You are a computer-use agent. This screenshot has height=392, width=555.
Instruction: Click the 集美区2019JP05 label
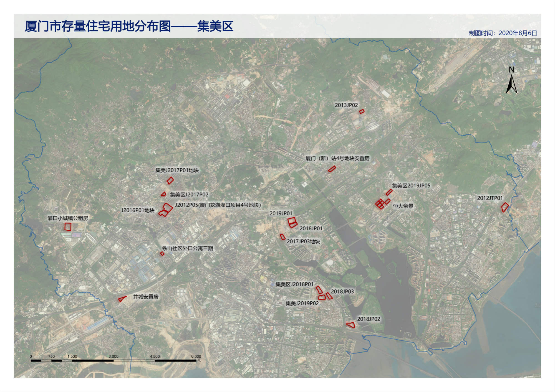pos(411,186)
